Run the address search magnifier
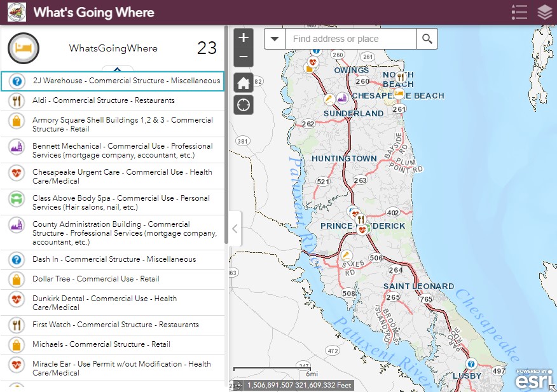Viewport: 557px width, 392px height. click(427, 39)
